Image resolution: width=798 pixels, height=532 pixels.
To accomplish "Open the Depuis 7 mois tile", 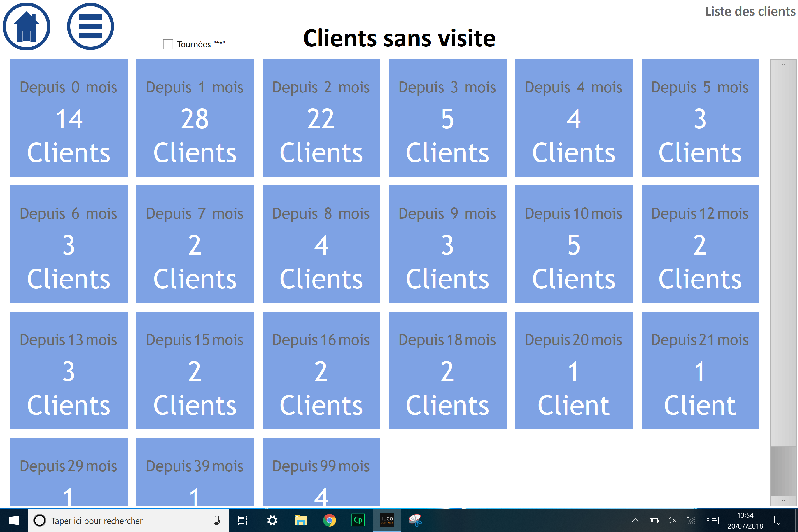I will pyautogui.click(x=195, y=244).
